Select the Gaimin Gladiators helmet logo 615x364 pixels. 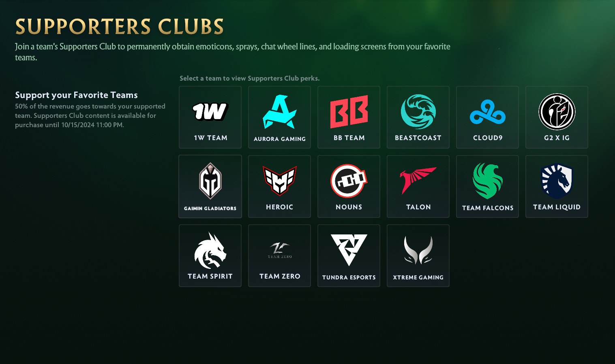(x=210, y=181)
